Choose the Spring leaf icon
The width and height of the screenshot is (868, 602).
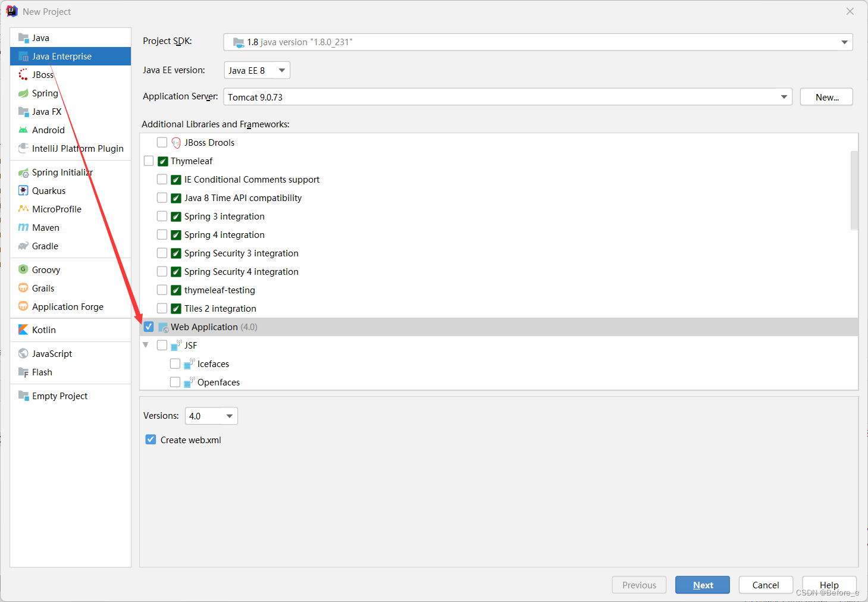click(23, 93)
